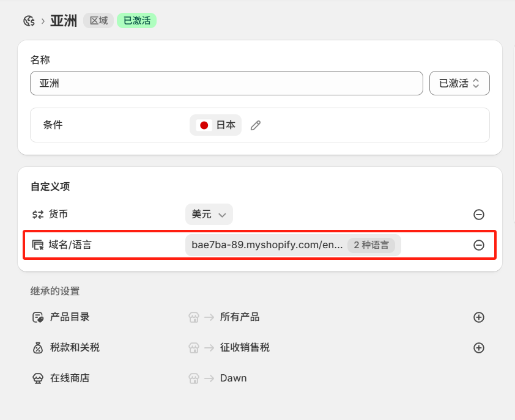The width and height of the screenshot is (515, 420).
Task: Click the 名称 input containing 亚洲
Action: (x=226, y=83)
